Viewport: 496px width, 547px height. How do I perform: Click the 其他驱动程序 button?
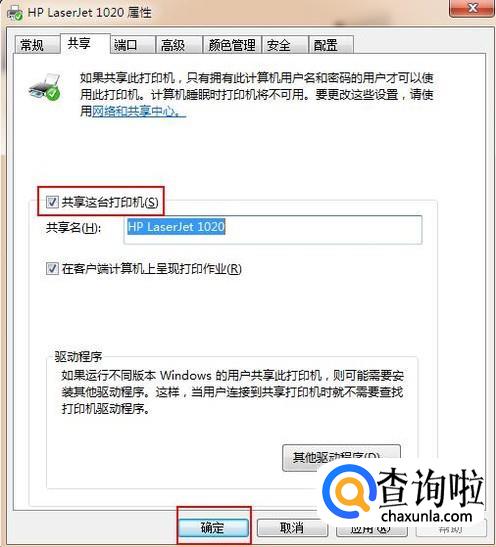point(341,457)
